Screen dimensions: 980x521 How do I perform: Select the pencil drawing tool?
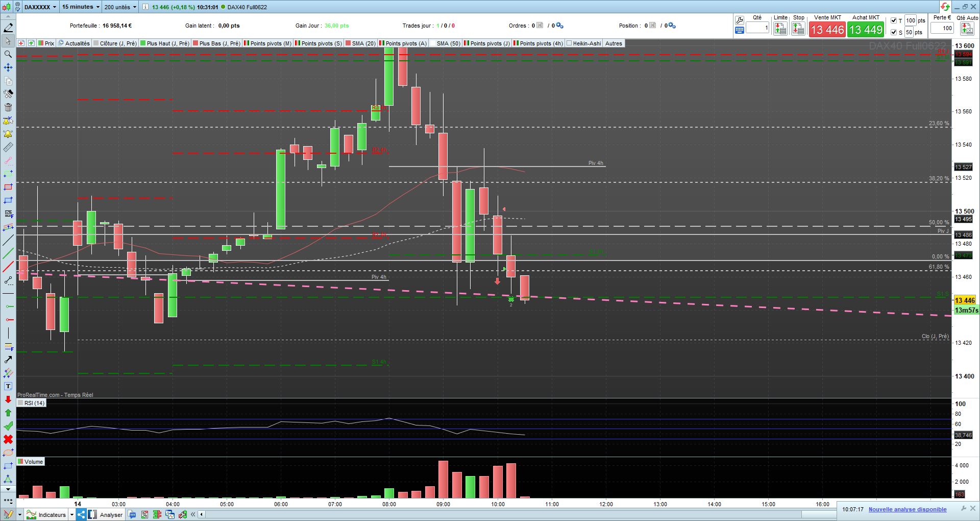point(8,28)
